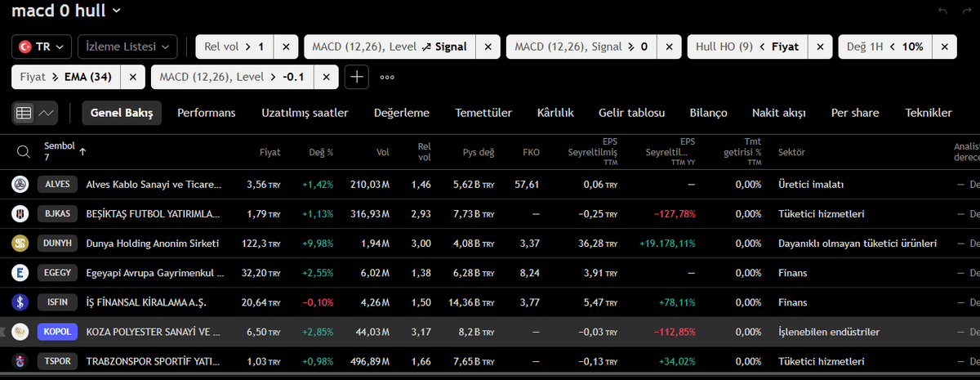Remove the Hull HO (9) filter
The height and width of the screenshot is (380, 980).
pos(821,47)
